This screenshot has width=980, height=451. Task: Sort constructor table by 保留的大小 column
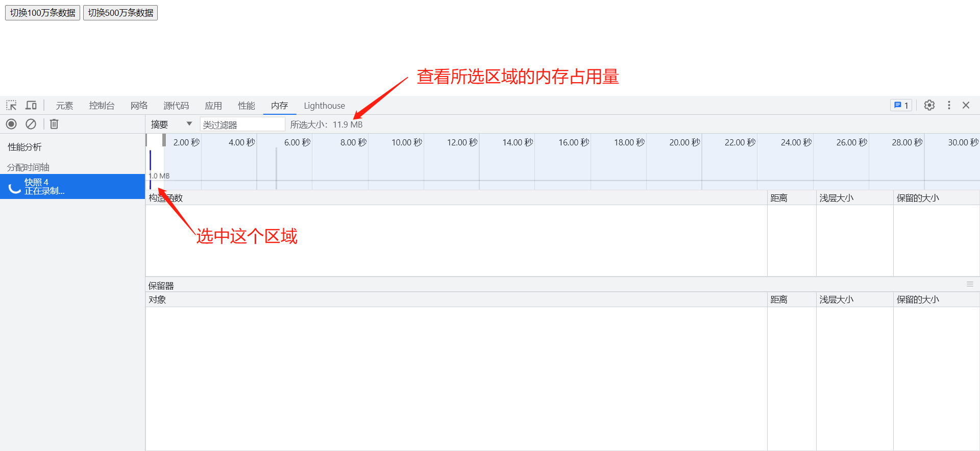pyautogui.click(x=937, y=198)
